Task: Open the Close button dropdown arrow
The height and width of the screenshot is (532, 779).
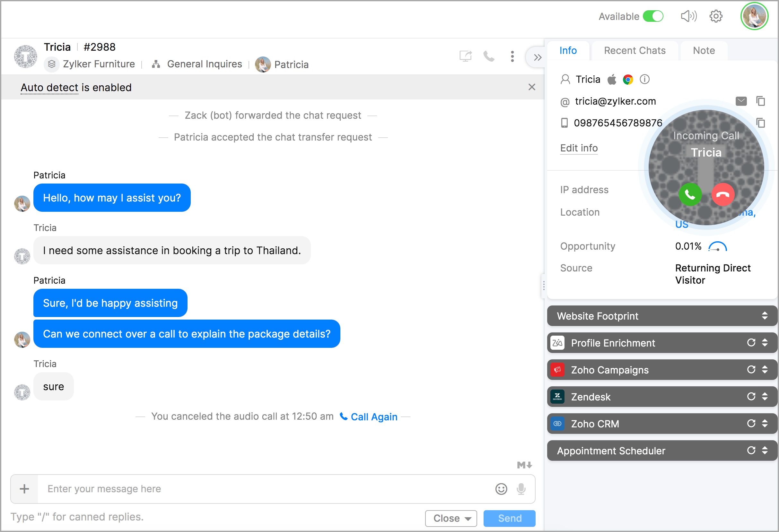Action: point(468,519)
